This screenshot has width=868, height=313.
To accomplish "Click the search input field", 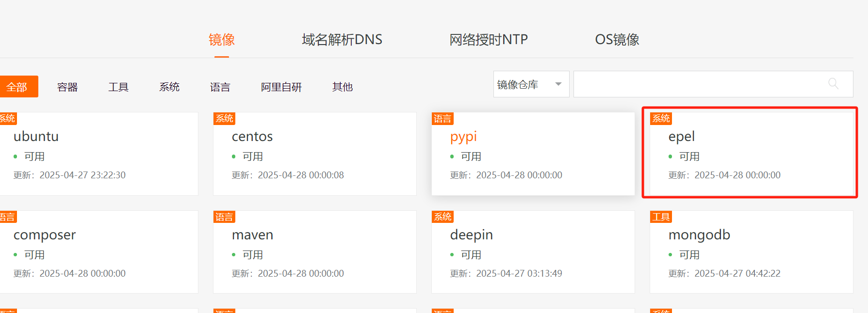I will pos(713,84).
